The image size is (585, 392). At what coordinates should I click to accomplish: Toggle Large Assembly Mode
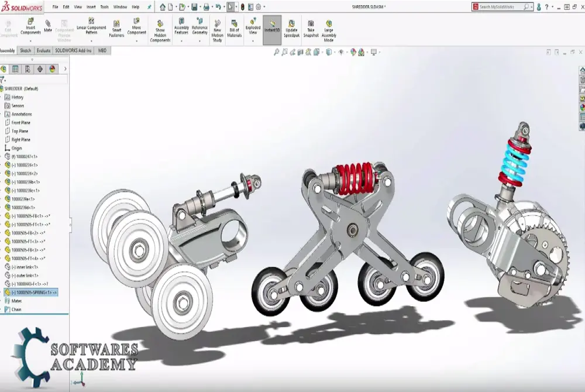point(329,32)
